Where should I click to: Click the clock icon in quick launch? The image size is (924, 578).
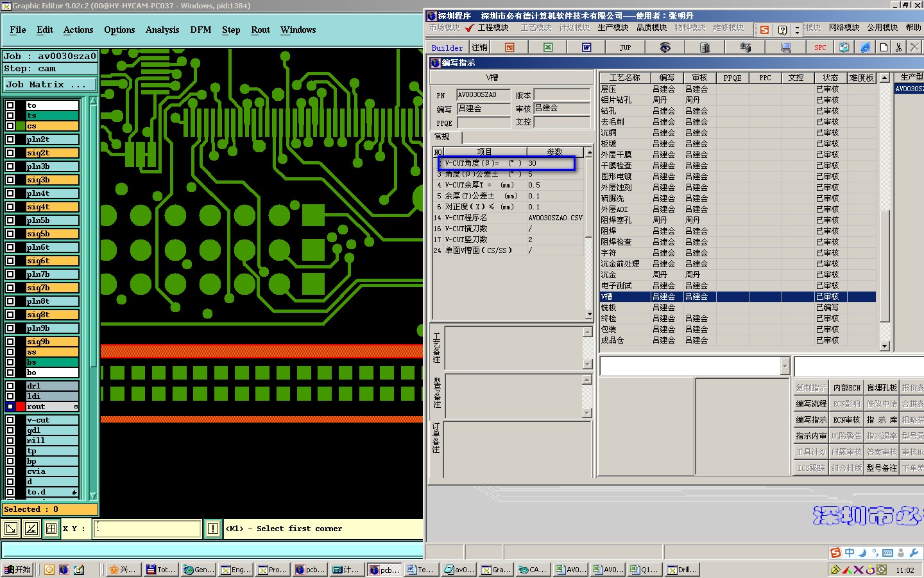[49, 570]
